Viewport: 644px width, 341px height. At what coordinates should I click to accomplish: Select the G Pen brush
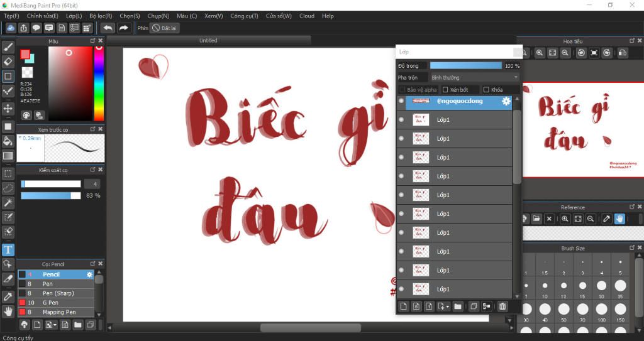click(55, 303)
